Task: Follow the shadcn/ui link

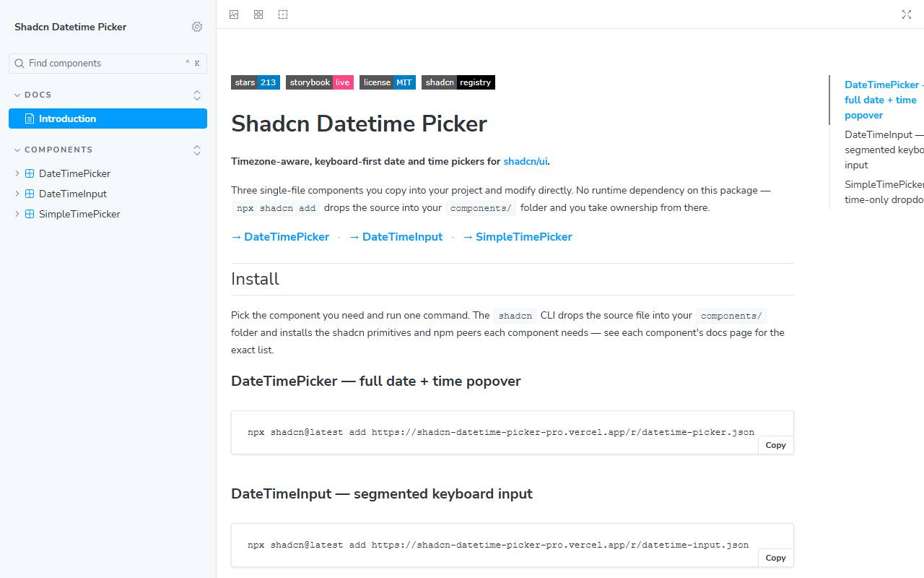Action: tap(526, 161)
